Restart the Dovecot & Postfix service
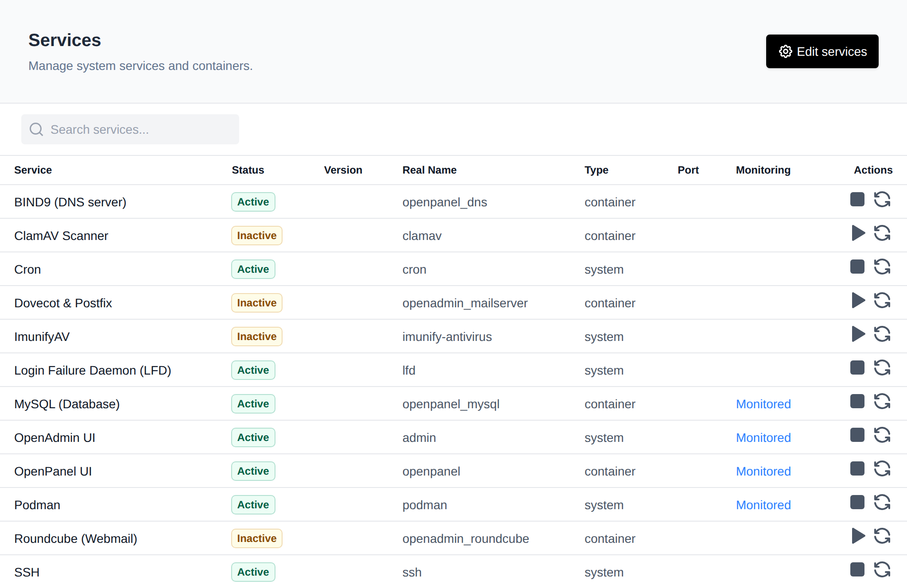 pyautogui.click(x=882, y=301)
